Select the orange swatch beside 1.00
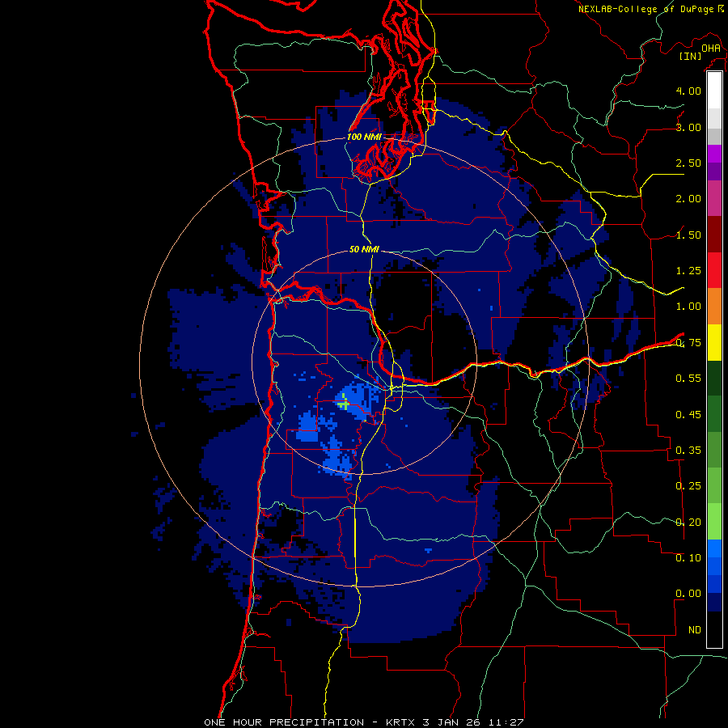Viewport: 728px width, 728px height. point(714,307)
